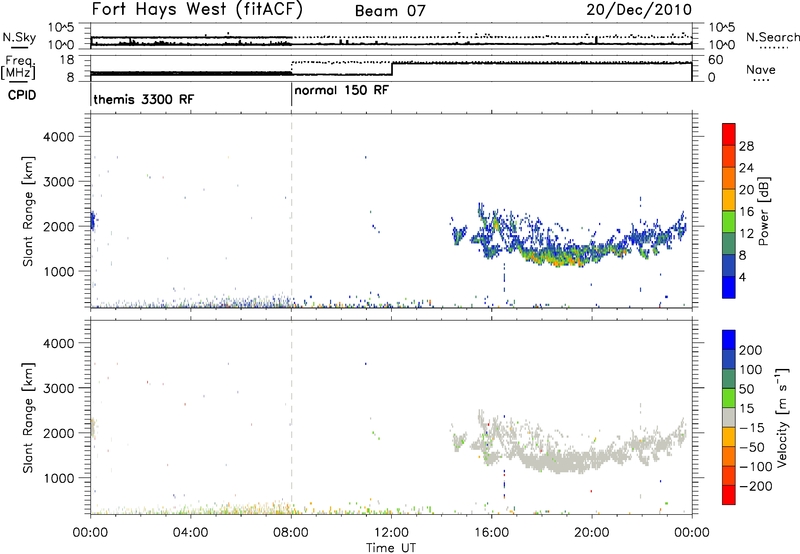Click the date label "20/Dec/2010"
This screenshot has width=800, height=554.
[639, 9]
